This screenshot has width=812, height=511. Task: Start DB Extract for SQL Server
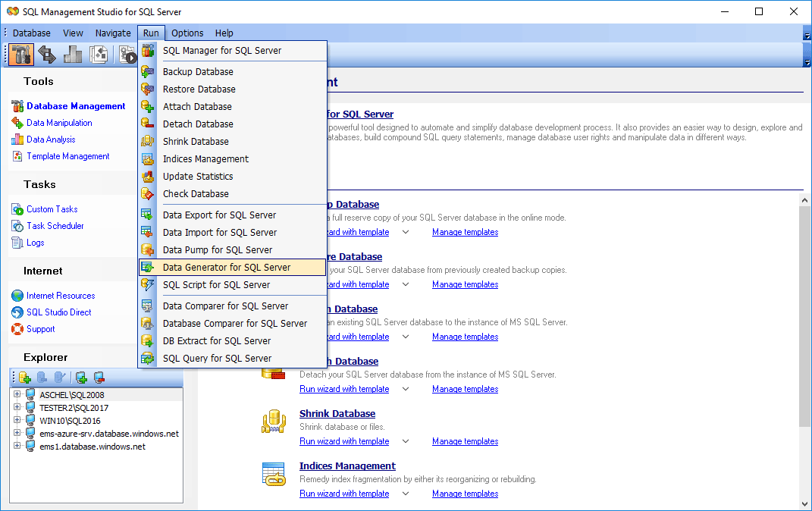coord(233,340)
